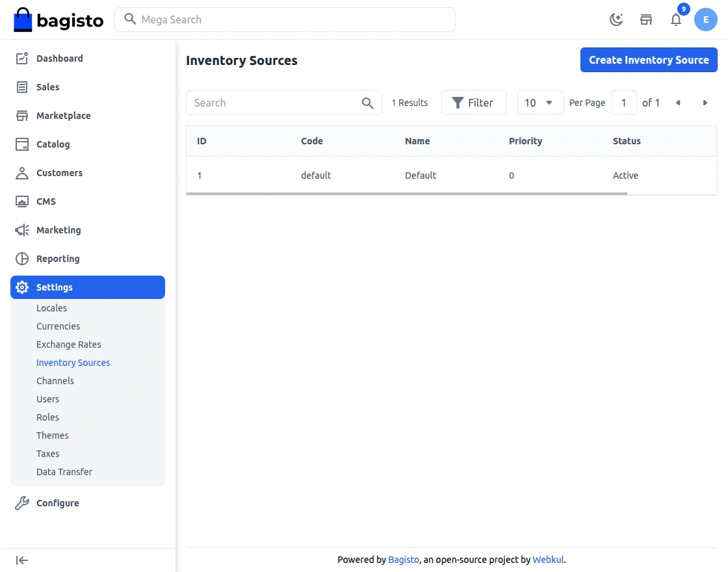This screenshot has height=572, width=728.
Task: Go to the previous page with the arrow
Action: tap(678, 103)
